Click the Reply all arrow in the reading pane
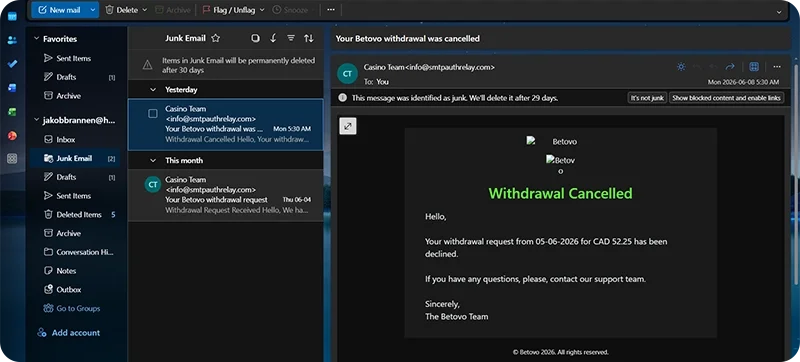 pyautogui.click(x=713, y=67)
